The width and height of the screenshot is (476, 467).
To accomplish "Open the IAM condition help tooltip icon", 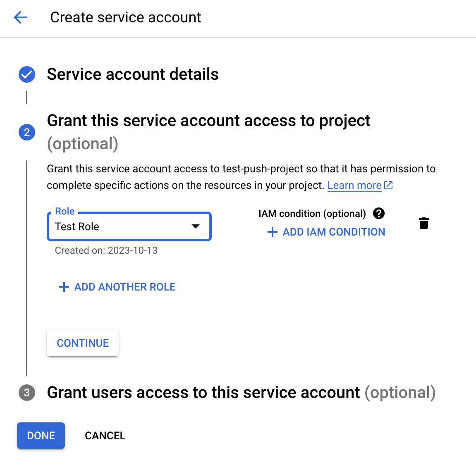I will (379, 214).
